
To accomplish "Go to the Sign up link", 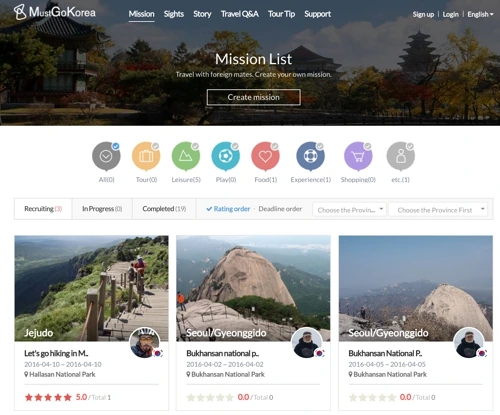I will coord(423,14).
